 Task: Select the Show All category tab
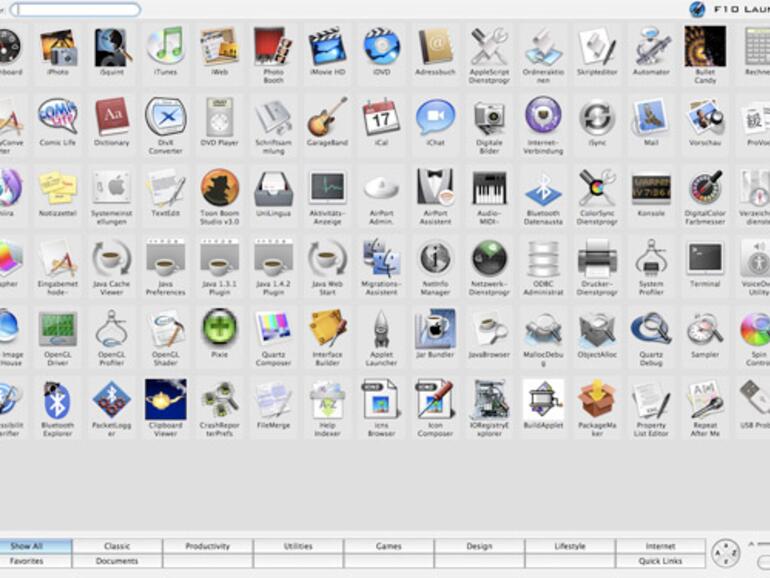(35, 546)
